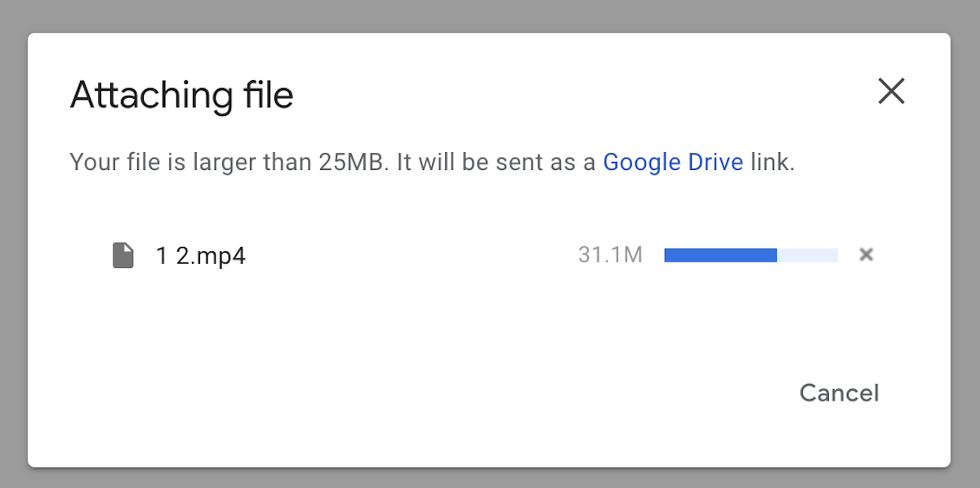Click the document icon beside 1 2.mp4
The image size is (980, 488).
(x=122, y=256)
